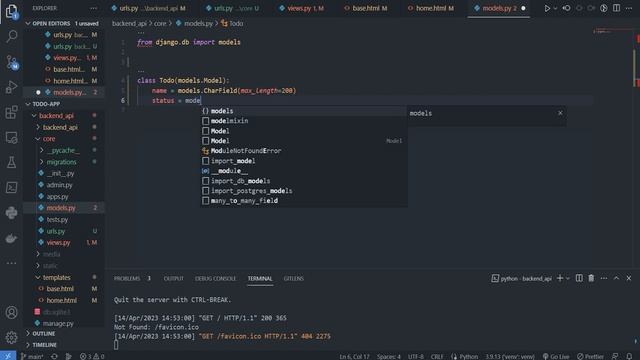
Task: Open the Source Control view
Action: pos(11,62)
